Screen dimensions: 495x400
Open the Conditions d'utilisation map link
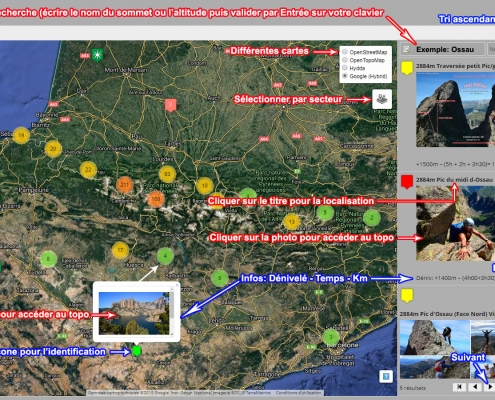[299, 393]
